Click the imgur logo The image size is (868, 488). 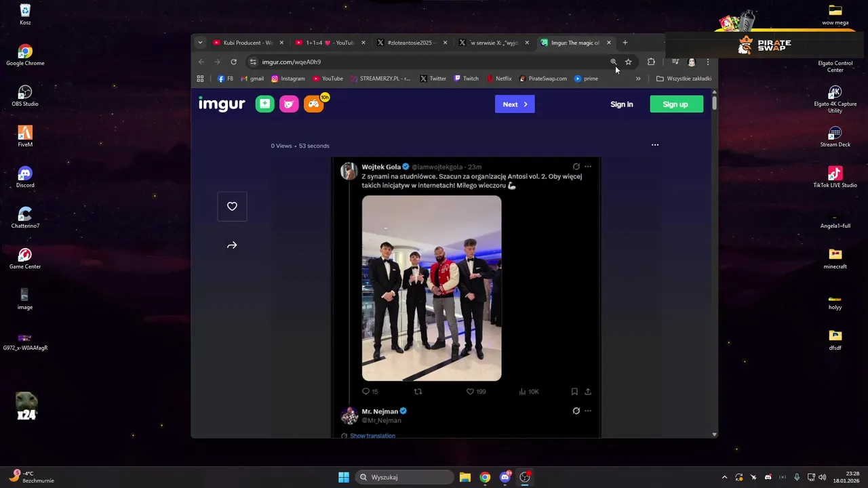coord(222,104)
